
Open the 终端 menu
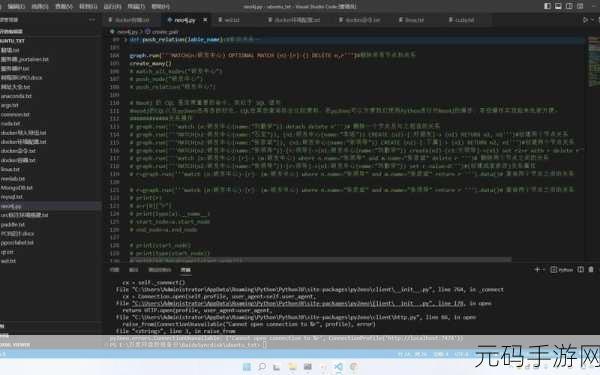[136, 7]
